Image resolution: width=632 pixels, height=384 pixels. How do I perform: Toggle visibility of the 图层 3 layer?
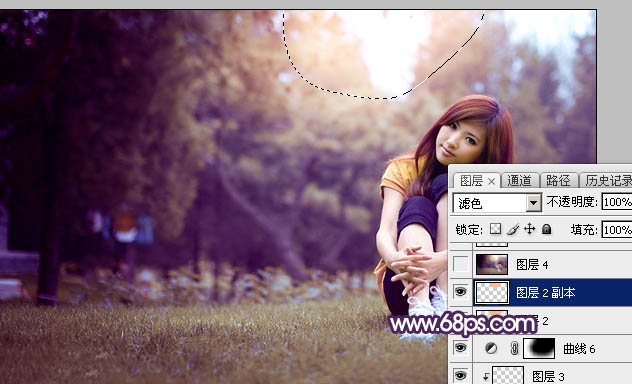coord(460,376)
